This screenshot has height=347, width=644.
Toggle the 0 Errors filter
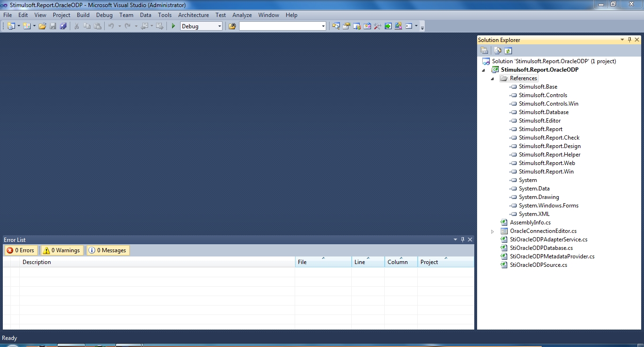pos(21,250)
